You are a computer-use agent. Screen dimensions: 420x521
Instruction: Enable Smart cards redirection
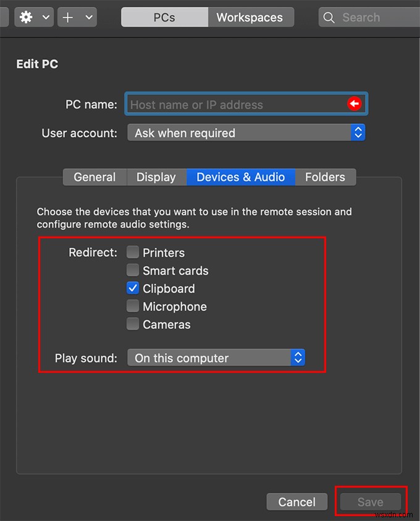tap(133, 270)
